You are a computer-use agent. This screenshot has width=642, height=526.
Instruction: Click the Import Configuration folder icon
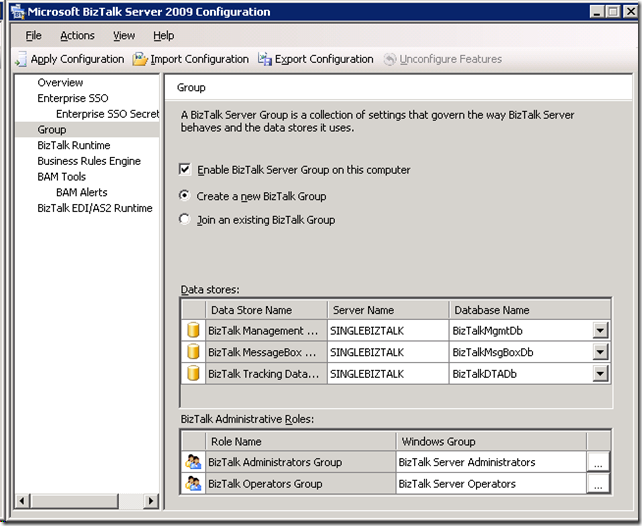click(x=140, y=59)
